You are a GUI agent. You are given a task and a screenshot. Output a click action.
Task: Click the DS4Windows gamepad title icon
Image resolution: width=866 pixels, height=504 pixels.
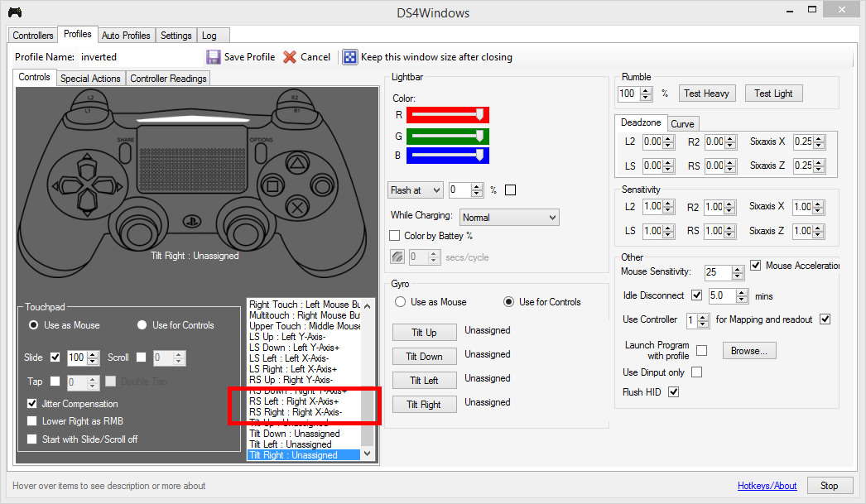(15, 12)
